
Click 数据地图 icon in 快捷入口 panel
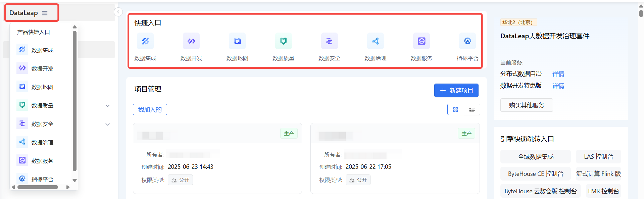coord(237,41)
